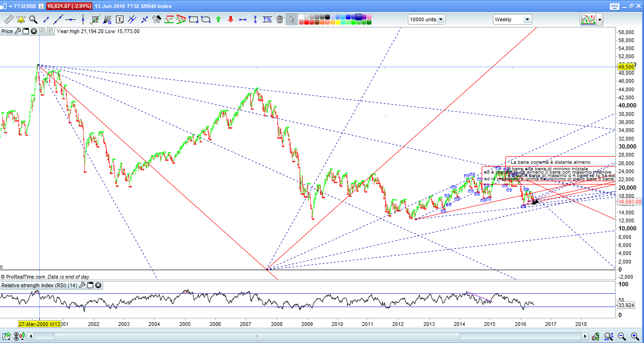Open the hammer and wrench tools icon
The image size is (644, 343).
157,19
